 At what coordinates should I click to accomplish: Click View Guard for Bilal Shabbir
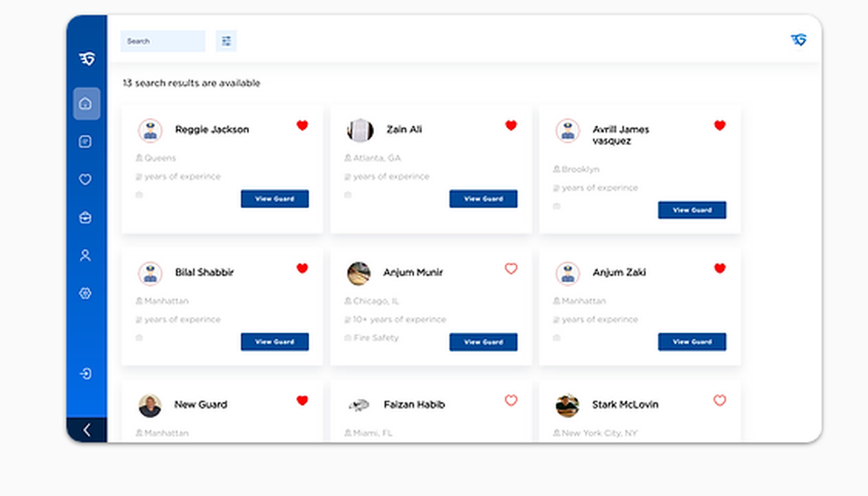pos(274,342)
